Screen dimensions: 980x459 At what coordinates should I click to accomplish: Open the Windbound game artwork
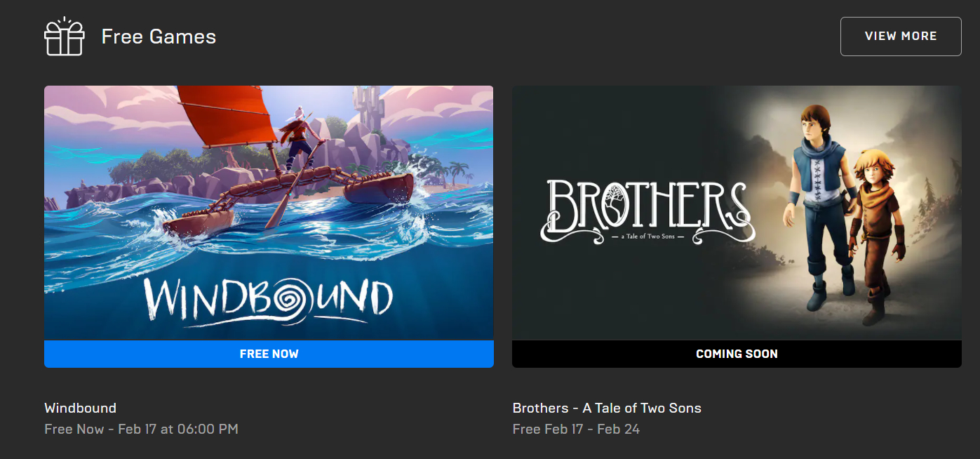point(269,213)
